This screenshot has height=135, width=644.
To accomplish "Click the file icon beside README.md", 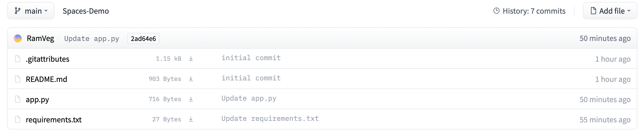I will coord(18,79).
